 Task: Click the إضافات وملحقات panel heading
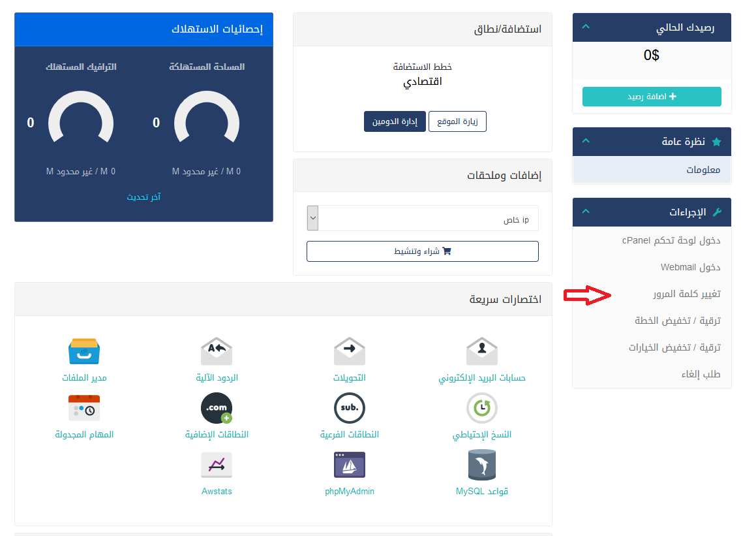coord(504,175)
